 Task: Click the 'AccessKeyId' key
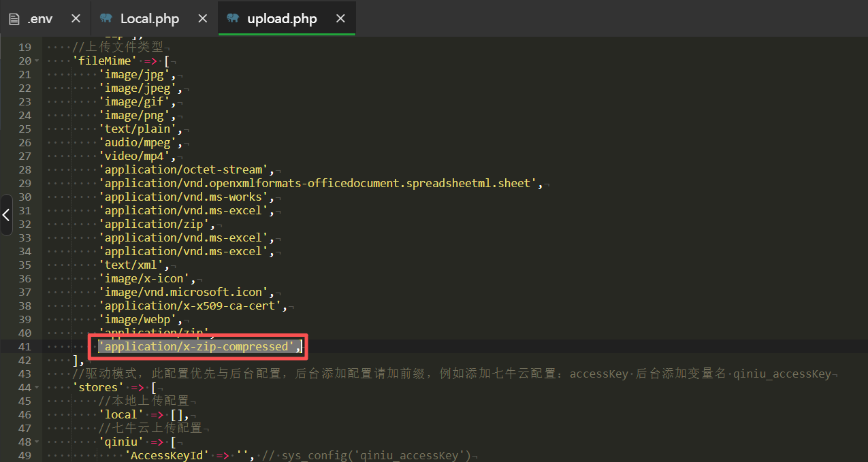167,455
